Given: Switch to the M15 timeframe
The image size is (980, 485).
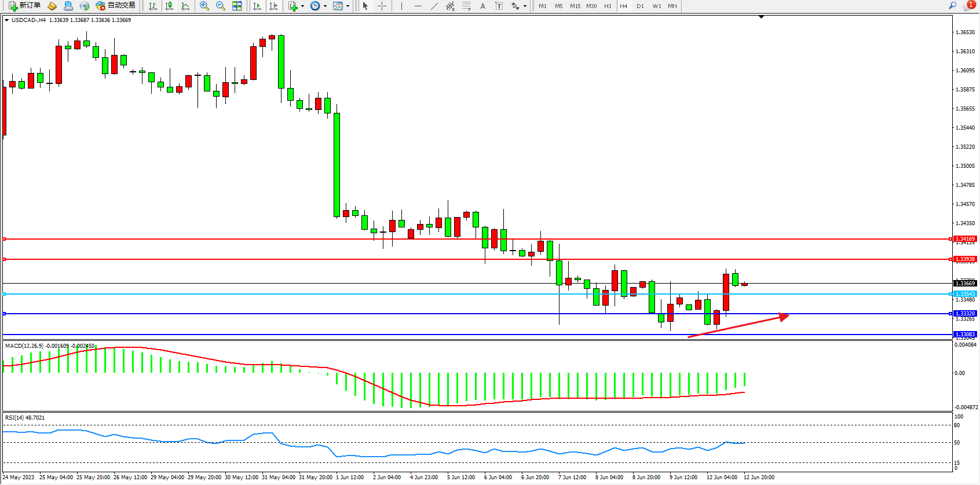Looking at the screenshot, I should tap(575, 6).
